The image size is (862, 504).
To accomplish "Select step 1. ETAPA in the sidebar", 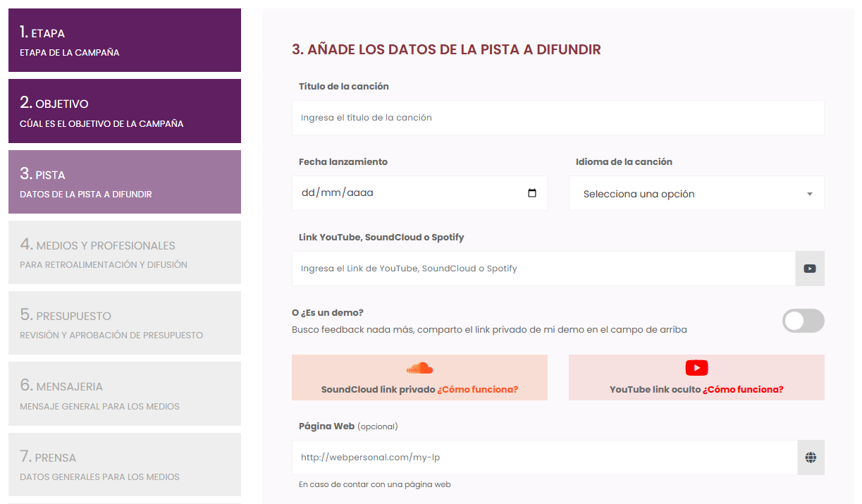I will point(124,40).
